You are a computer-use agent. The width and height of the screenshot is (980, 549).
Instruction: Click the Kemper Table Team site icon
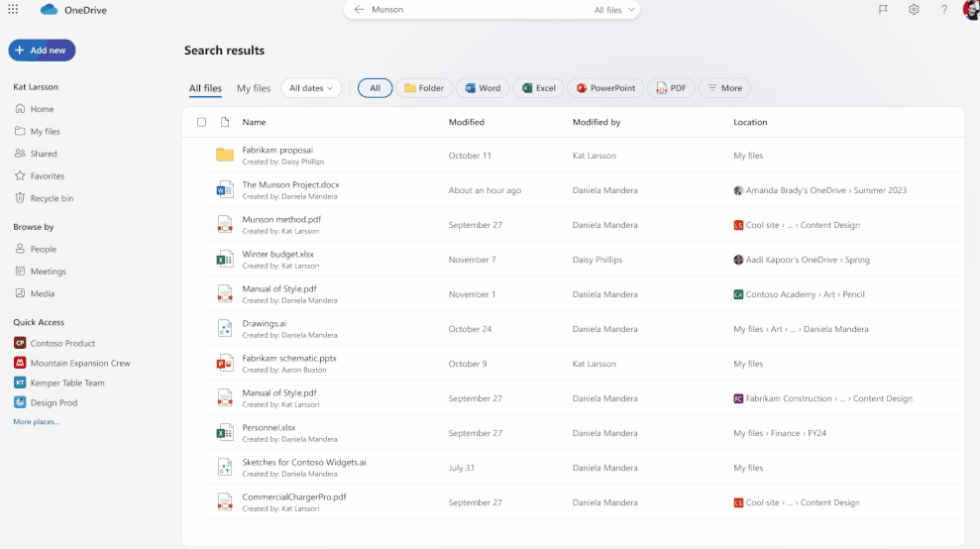(x=20, y=383)
